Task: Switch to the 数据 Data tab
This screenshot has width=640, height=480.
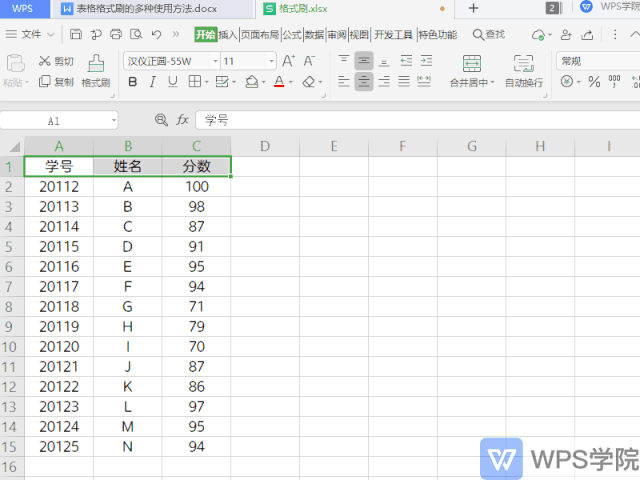Action: 314,35
